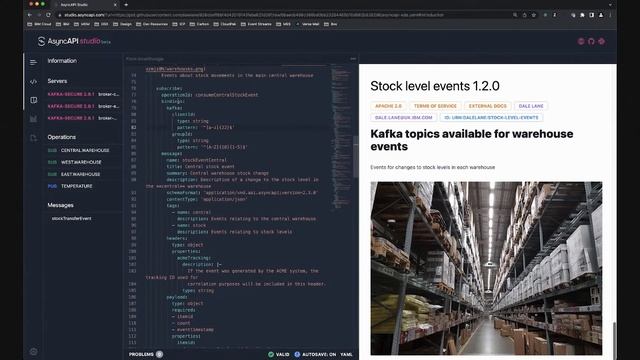Open the browser side panel icon
Screen dimensions: 640x360
[x=591, y=15]
